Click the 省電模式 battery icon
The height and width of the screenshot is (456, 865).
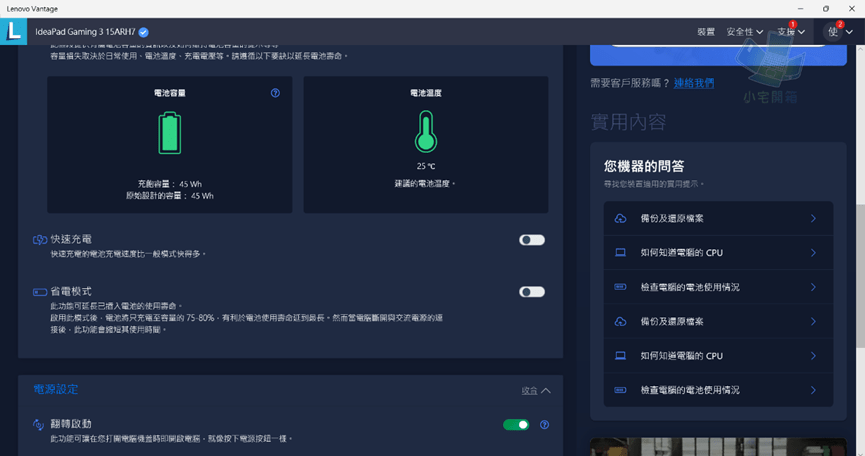click(x=40, y=292)
